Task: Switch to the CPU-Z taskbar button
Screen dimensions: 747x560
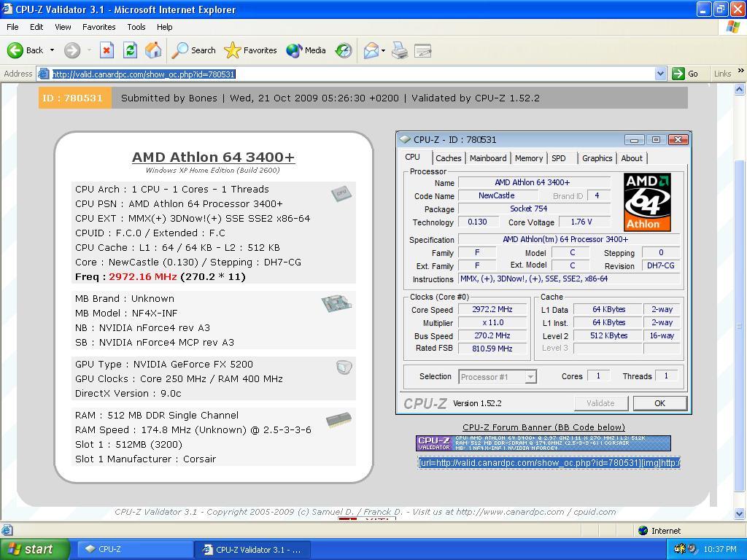Action: (x=133, y=549)
